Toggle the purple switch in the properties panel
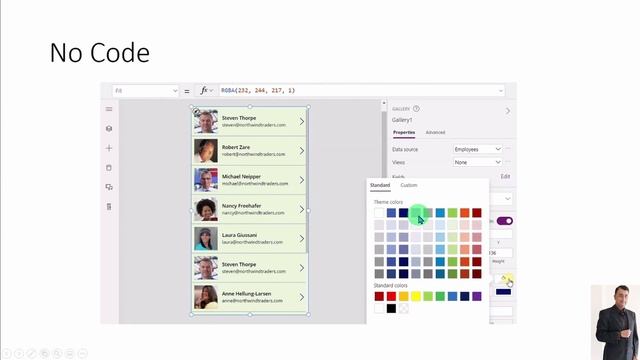This screenshot has width=640, height=360. (x=505, y=221)
